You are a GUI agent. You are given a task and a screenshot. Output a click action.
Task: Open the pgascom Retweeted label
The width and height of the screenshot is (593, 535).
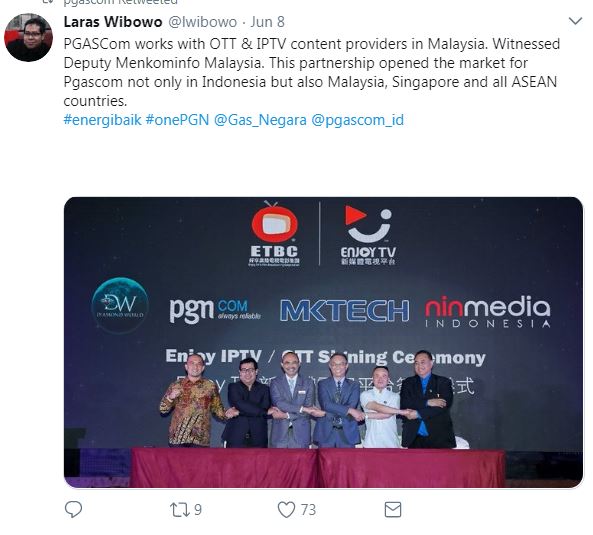[120, 2]
